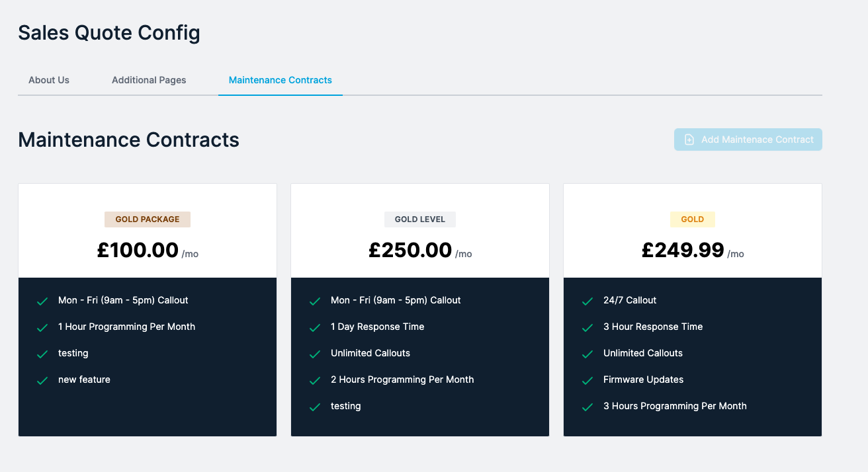The width and height of the screenshot is (868, 472).
Task: Click checkmark beside 1 Day Response Time
Action: coord(314,327)
